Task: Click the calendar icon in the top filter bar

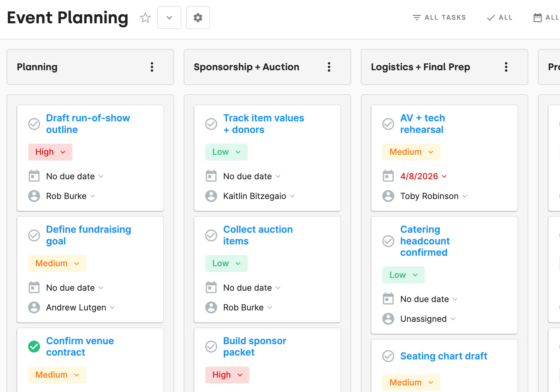Action: (x=538, y=18)
